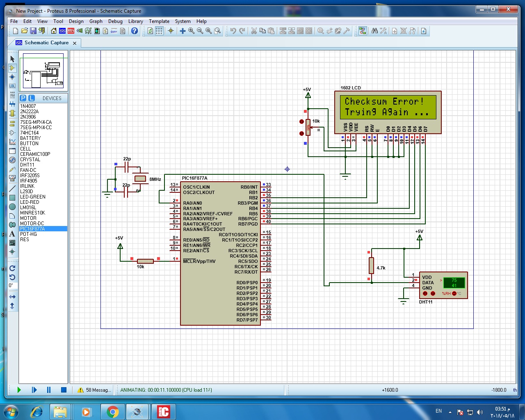Open the '58 Messag...' warning log

tap(94, 390)
